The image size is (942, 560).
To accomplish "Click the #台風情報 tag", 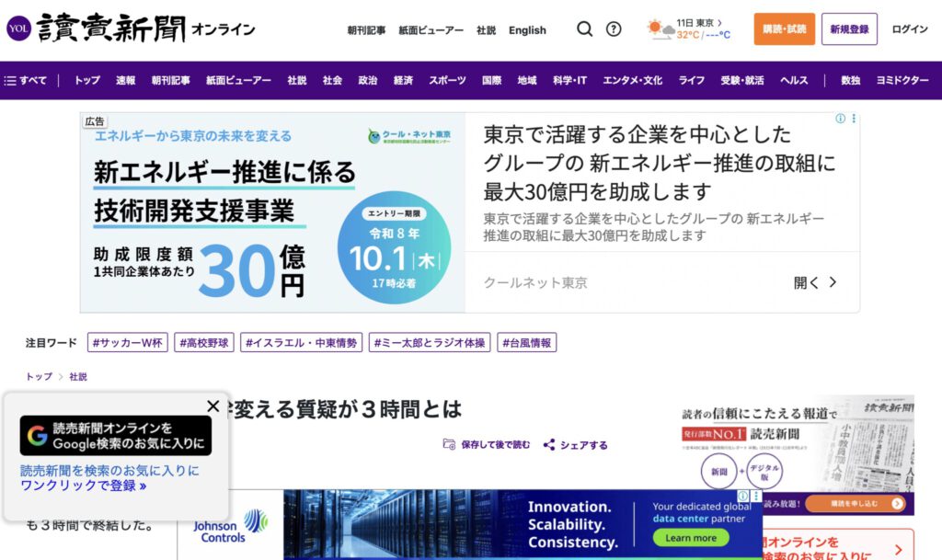I will (527, 343).
